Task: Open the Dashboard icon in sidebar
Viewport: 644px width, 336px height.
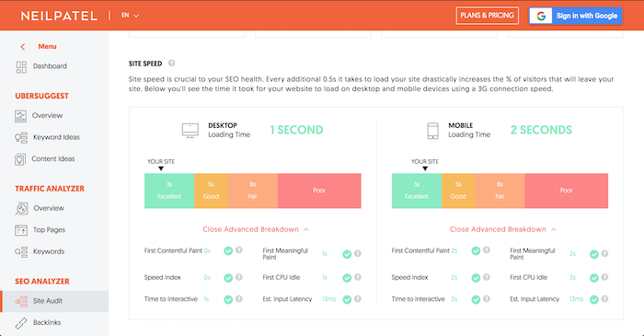Action: (21, 67)
